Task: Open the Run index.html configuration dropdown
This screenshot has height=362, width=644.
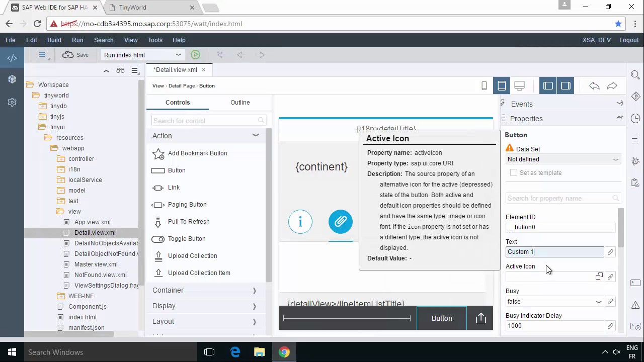Action: coord(143,55)
